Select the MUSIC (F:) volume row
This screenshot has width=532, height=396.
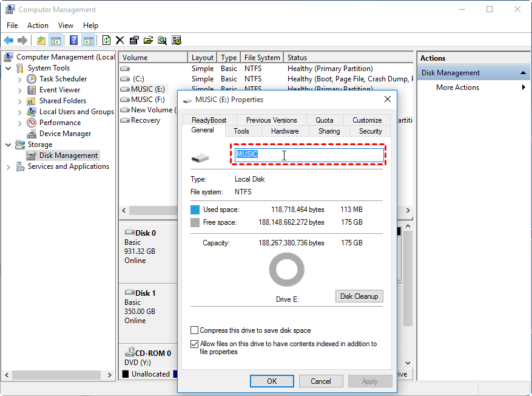[x=148, y=100]
